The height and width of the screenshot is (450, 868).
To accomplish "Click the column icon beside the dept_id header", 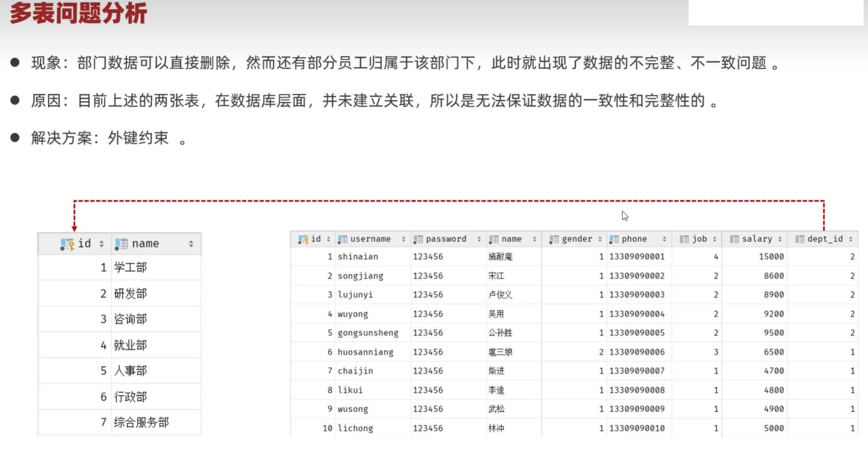I will tap(799, 239).
